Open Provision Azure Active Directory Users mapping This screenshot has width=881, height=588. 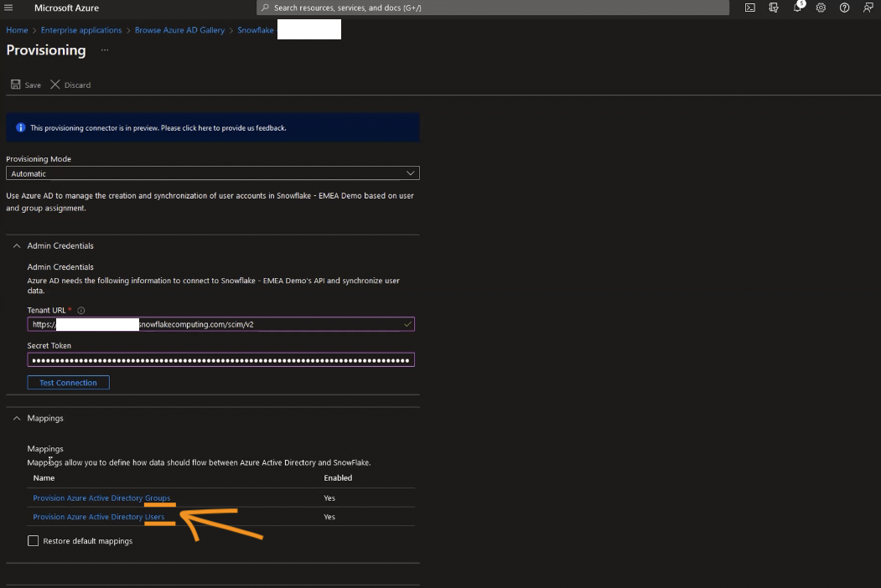point(99,517)
